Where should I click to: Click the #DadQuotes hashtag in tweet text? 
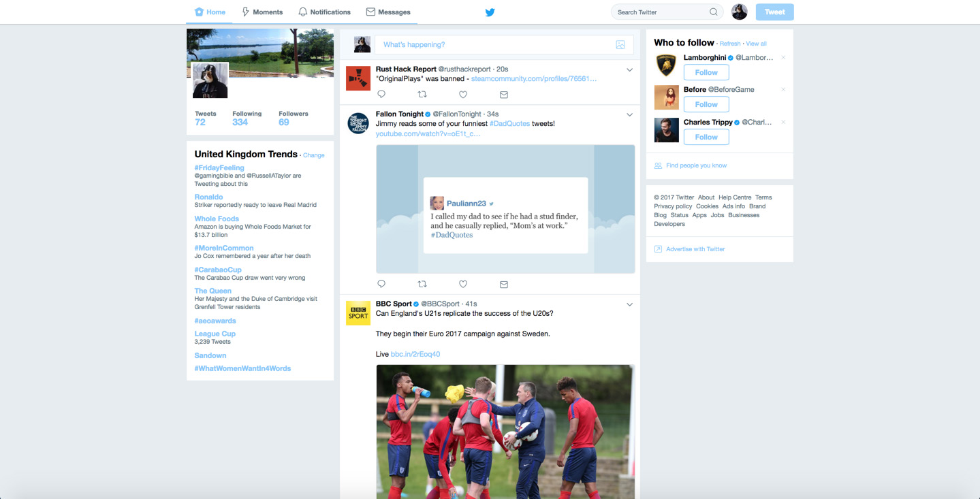tap(509, 124)
